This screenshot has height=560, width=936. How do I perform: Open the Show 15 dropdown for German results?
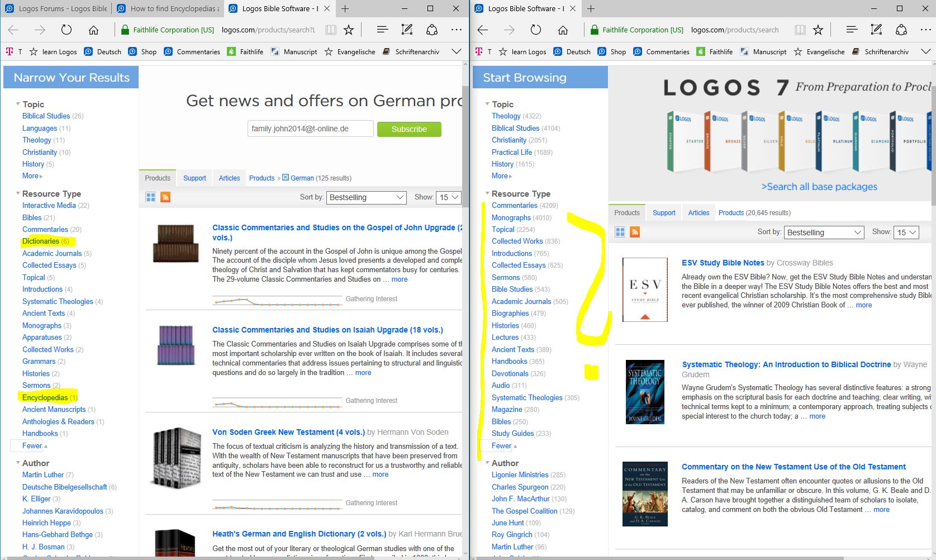click(x=449, y=197)
